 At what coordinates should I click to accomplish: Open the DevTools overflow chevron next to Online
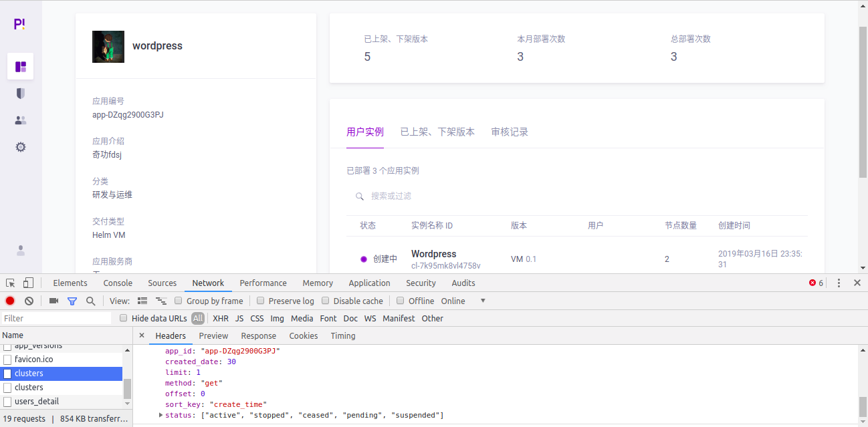pos(483,301)
